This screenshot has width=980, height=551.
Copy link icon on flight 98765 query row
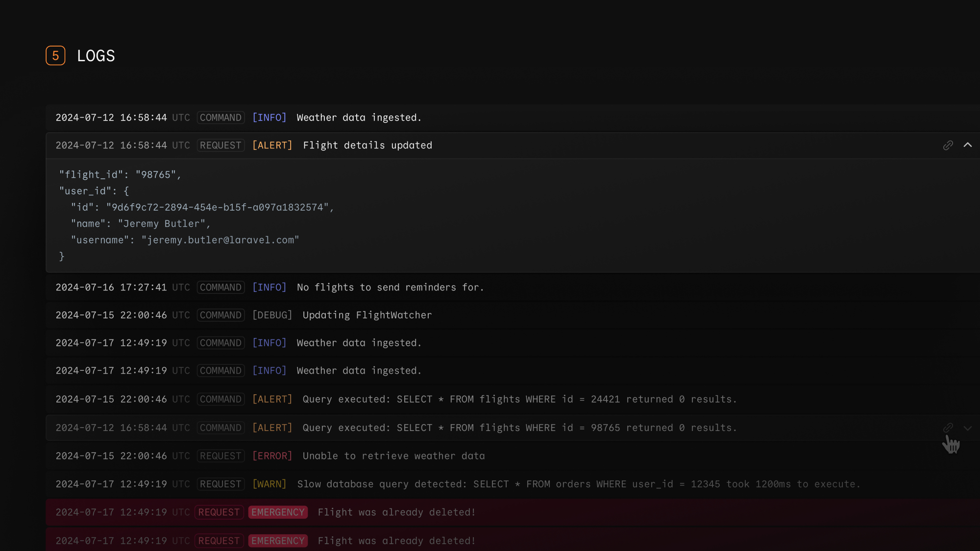948,428
